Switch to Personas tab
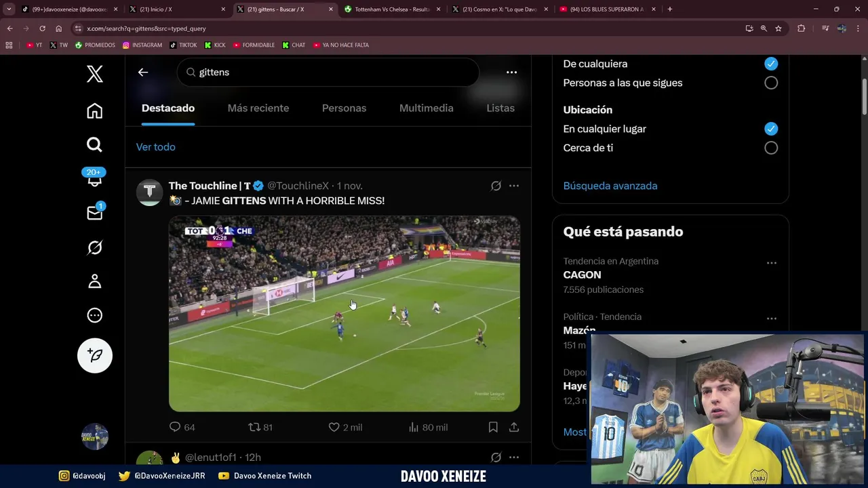The width and height of the screenshot is (868, 488). 344,108
